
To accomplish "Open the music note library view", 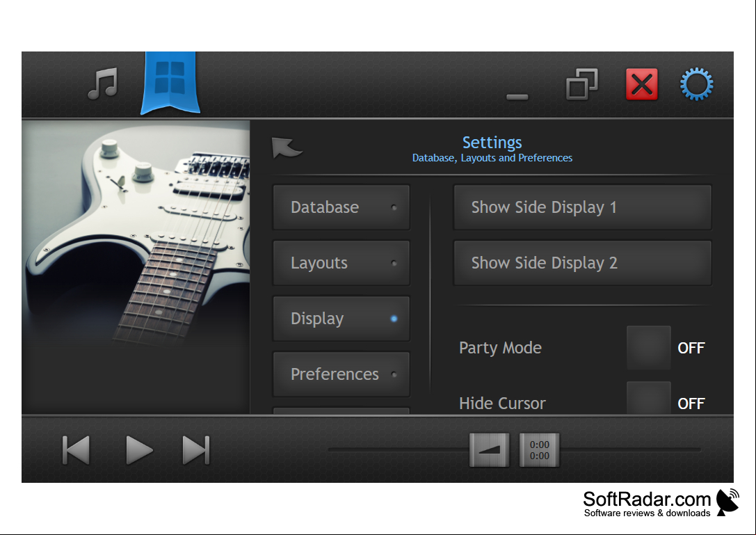I will coord(103,83).
